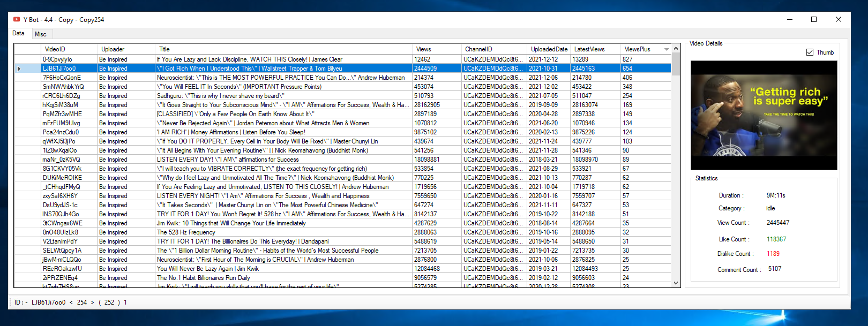The width and height of the screenshot is (868, 326).
Task: Select video ID Pca24nzCdu0
Action: (61, 132)
